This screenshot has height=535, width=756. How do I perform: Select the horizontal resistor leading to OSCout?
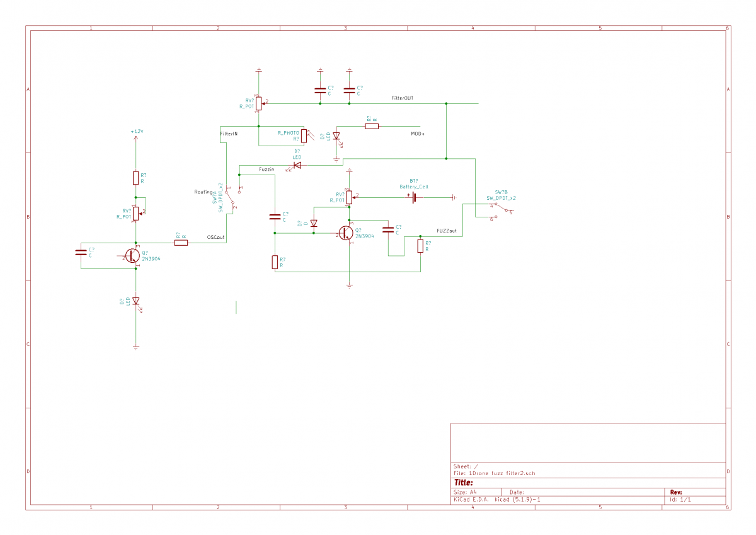(181, 242)
